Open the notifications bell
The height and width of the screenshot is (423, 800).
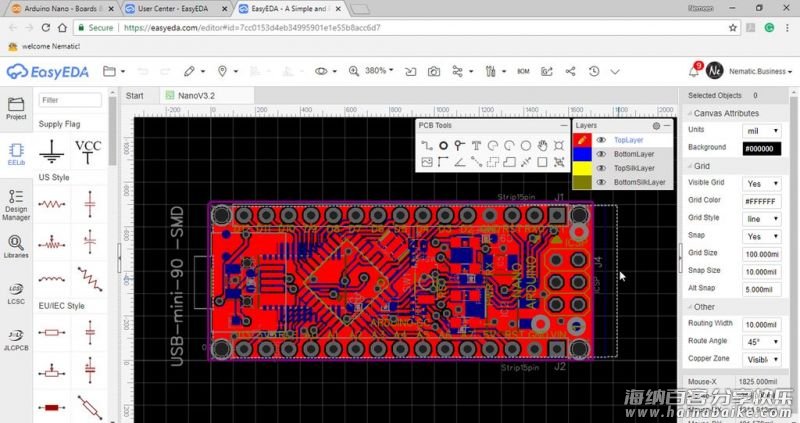694,71
